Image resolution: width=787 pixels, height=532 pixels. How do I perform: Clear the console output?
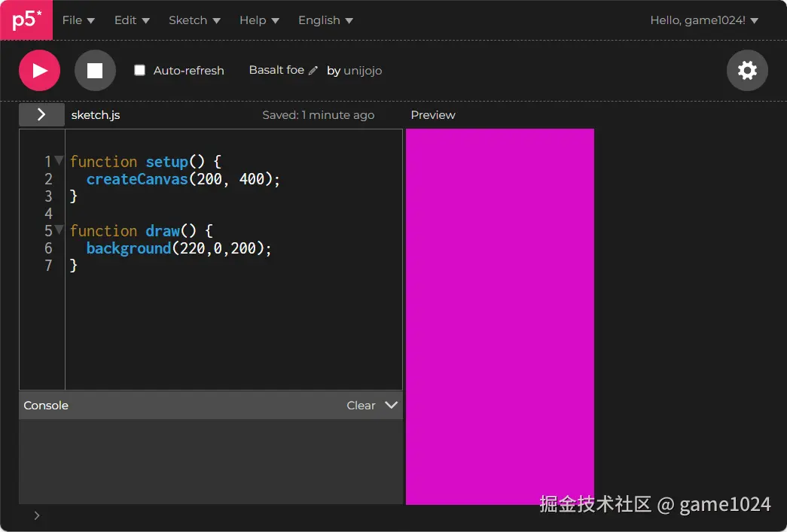[x=361, y=405]
